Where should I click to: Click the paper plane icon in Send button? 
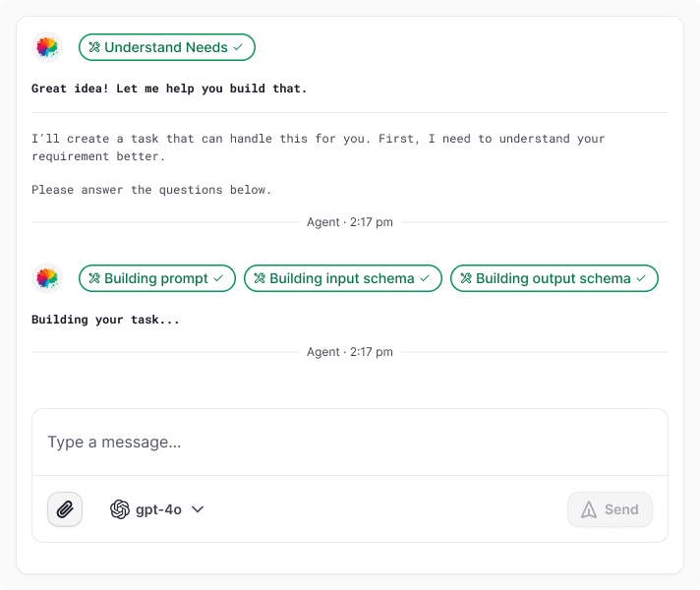click(589, 509)
